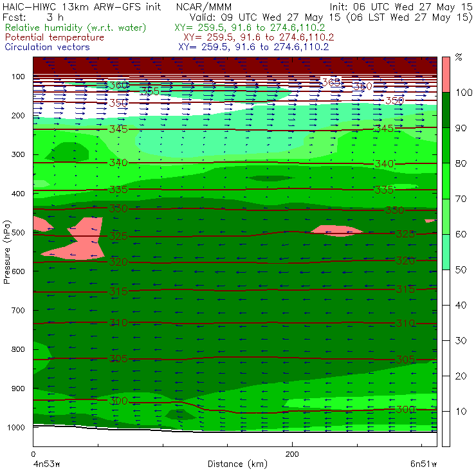Image resolution: width=476 pixels, height=476 pixels.
Task: Click the '800' pressure axis tick label
Action: 18,349
